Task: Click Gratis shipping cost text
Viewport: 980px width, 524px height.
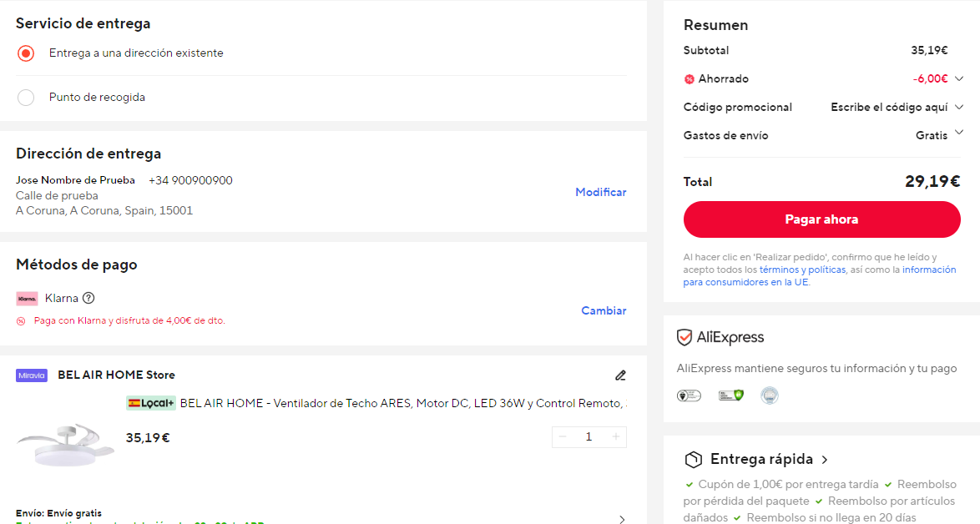Action: [x=932, y=135]
